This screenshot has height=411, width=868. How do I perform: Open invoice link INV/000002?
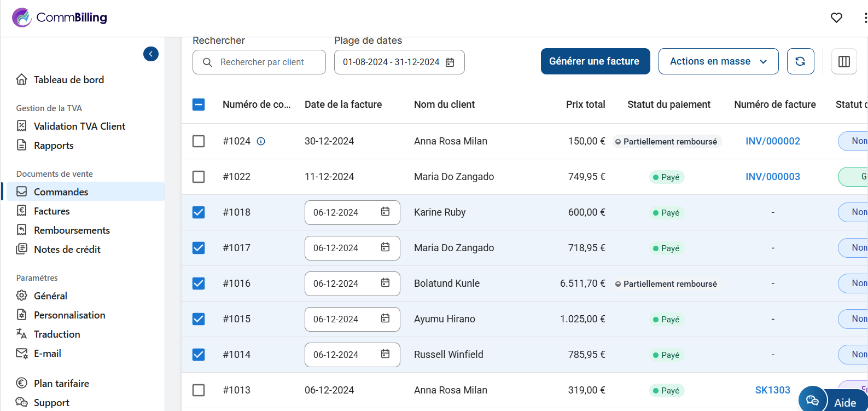point(772,141)
